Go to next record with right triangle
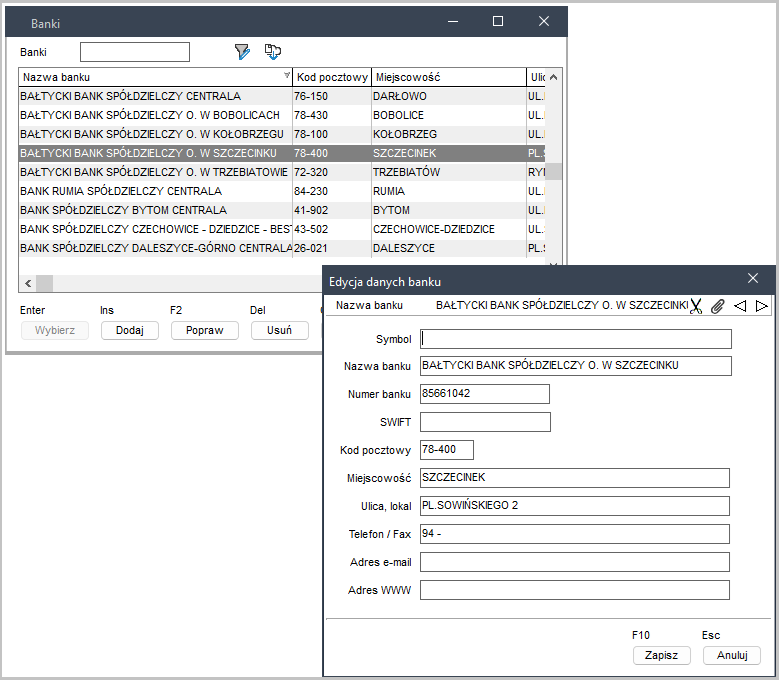Viewport: 779px width, 681px height. (761, 306)
